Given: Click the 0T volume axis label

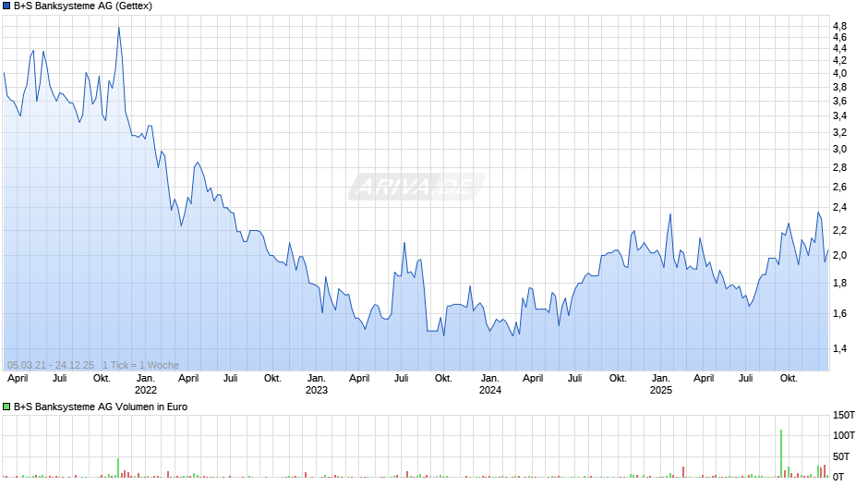Looking at the screenshot, I should tap(838, 477).
